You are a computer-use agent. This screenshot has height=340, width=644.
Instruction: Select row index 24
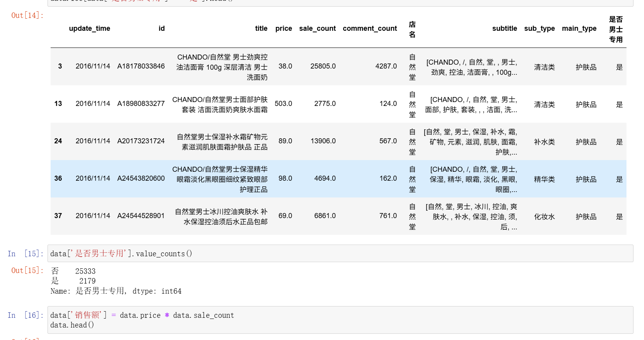click(x=58, y=141)
